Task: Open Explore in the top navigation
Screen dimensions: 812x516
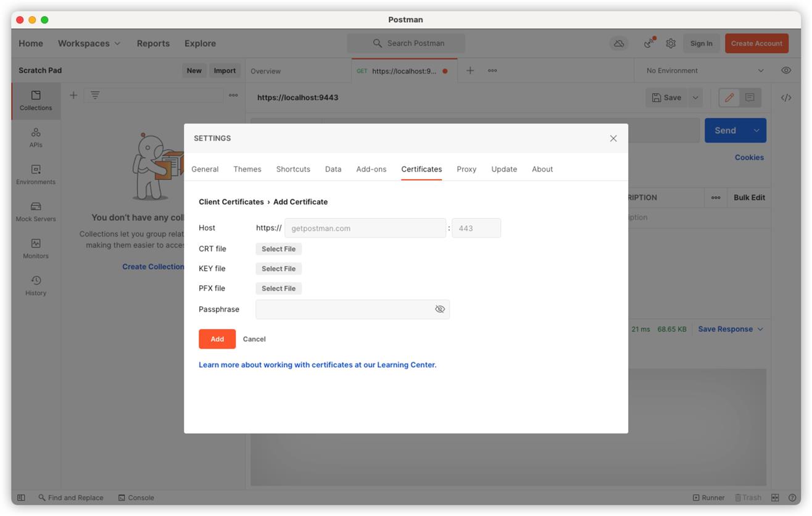Action: coord(200,43)
